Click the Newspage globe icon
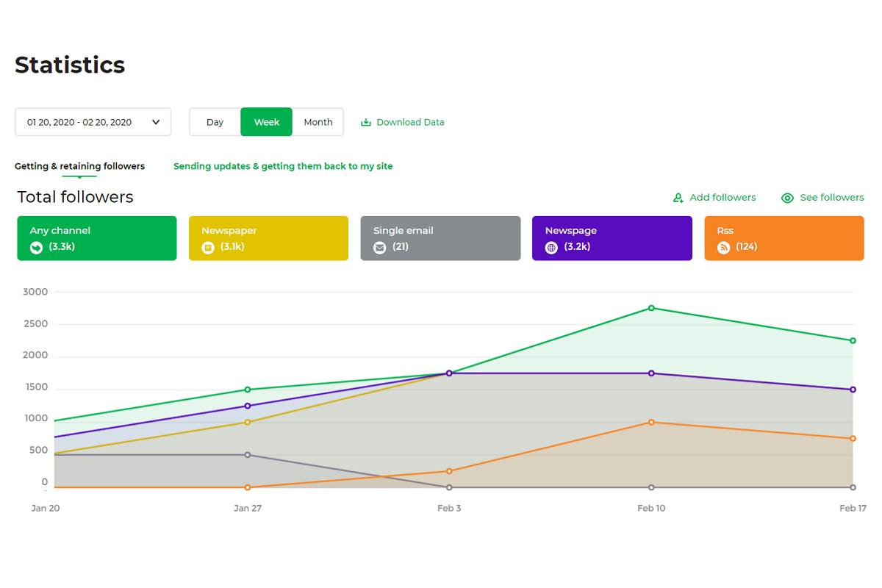 click(551, 248)
